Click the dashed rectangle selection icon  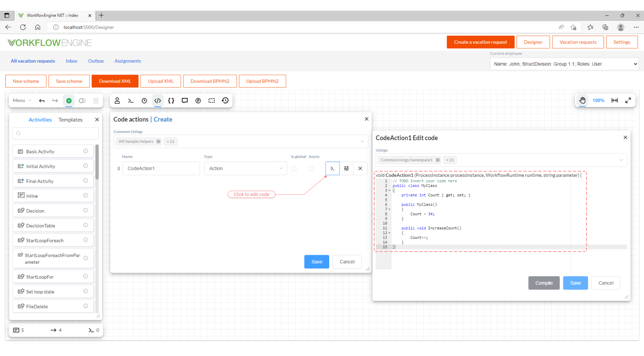click(x=212, y=100)
